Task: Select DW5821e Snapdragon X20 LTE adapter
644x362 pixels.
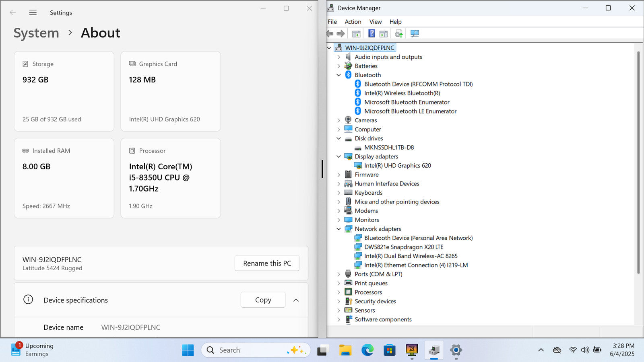Action: pyautogui.click(x=404, y=247)
